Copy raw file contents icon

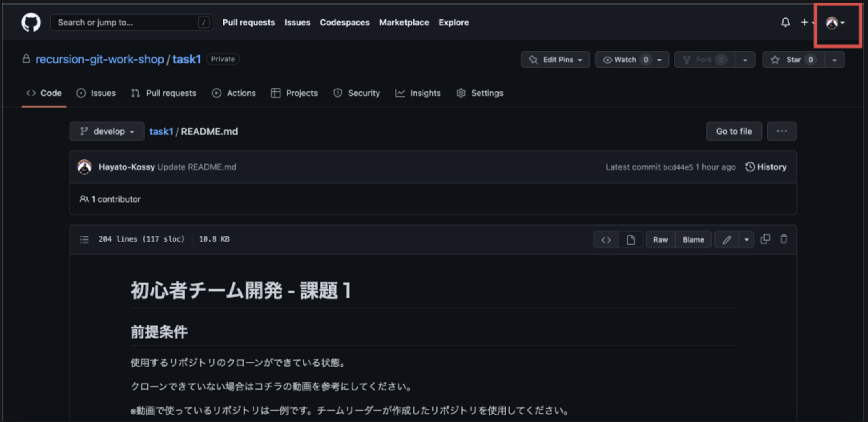pyautogui.click(x=766, y=239)
